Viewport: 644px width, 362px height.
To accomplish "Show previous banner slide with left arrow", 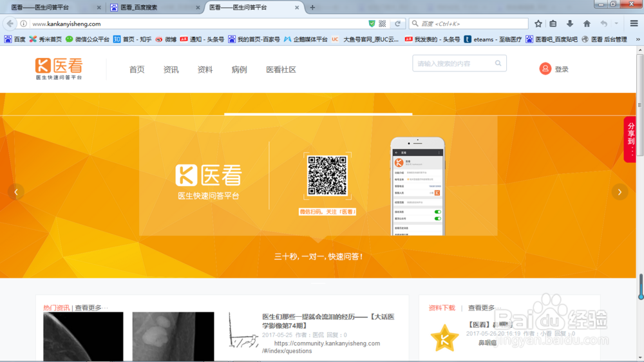I will tap(16, 192).
